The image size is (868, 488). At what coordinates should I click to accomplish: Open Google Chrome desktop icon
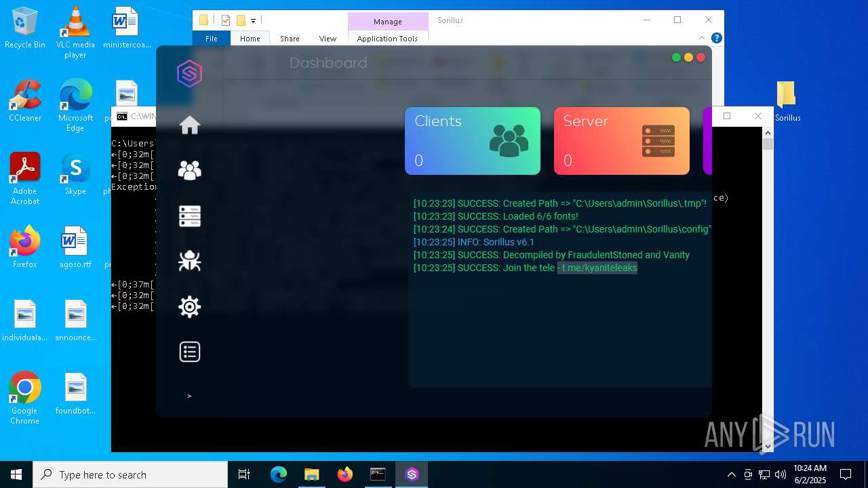tap(25, 399)
